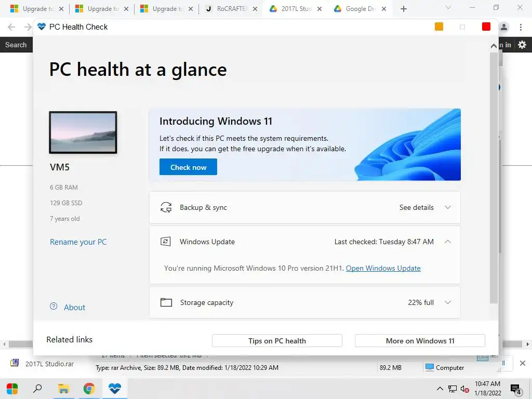The height and width of the screenshot is (399, 532).
Task: Switch to the RoCRAFTE browser tab
Action: (x=231, y=9)
